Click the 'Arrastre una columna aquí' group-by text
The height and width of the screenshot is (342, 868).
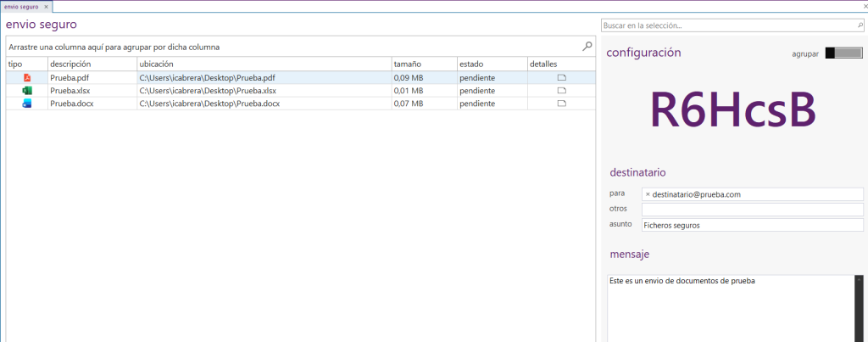tap(114, 48)
